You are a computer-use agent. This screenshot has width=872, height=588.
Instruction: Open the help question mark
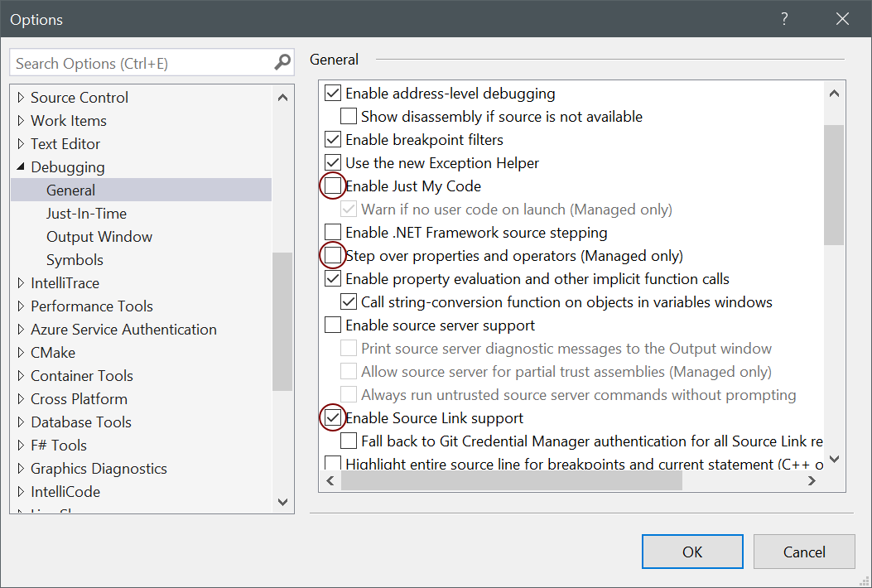784,19
